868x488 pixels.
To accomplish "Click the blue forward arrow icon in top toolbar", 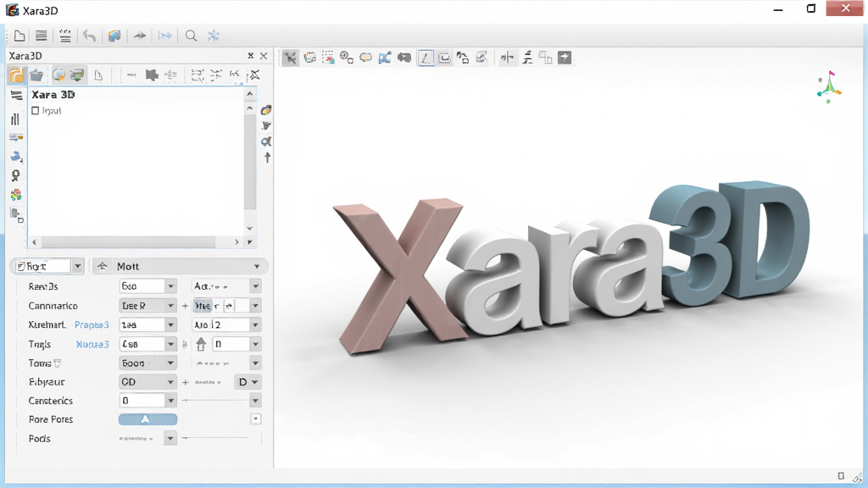I will pos(165,36).
